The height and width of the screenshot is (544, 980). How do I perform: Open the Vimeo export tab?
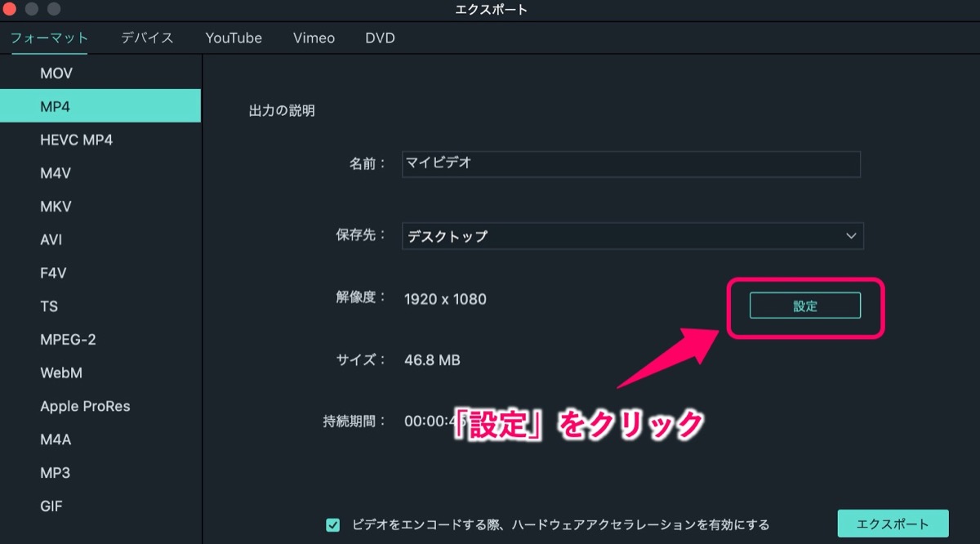tap(314, 38)
